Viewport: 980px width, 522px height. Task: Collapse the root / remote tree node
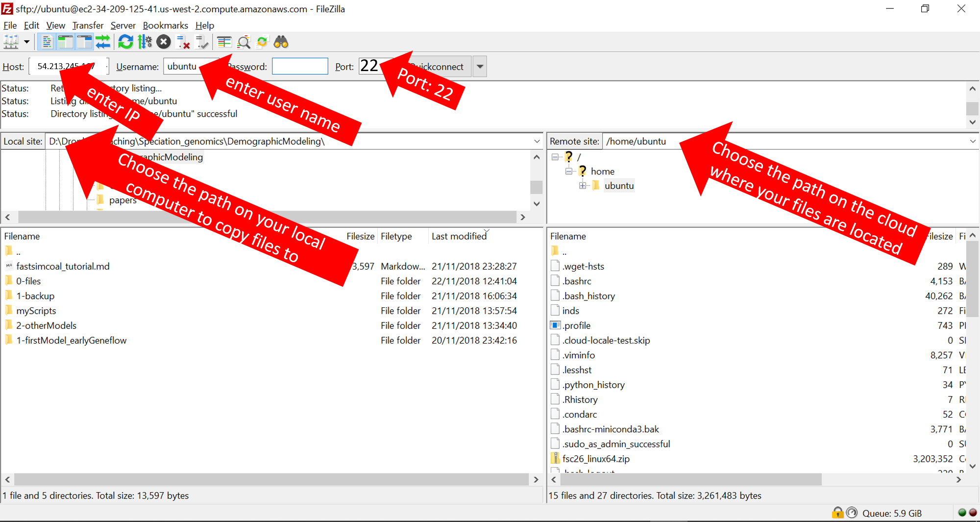point(555,157)
